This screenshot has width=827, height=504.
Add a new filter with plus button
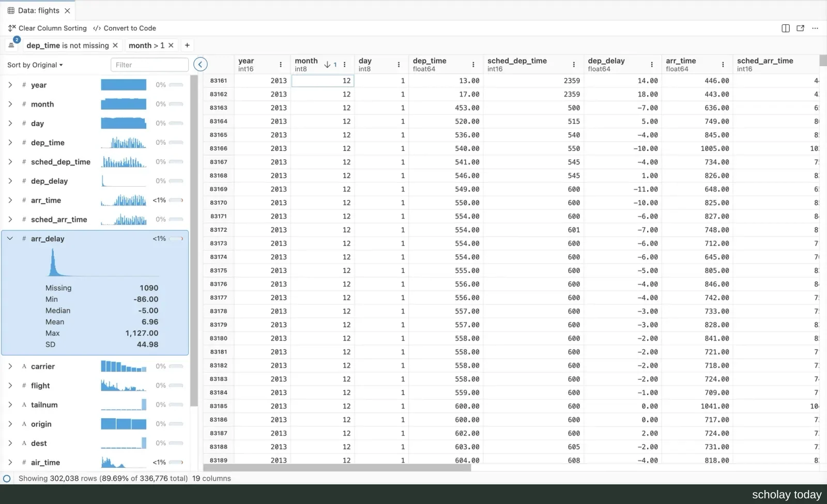pos(187,45)
